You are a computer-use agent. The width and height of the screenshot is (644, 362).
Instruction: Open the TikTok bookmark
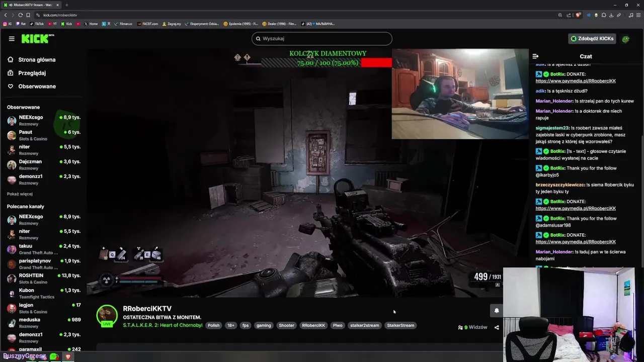[x=37, y=24]
